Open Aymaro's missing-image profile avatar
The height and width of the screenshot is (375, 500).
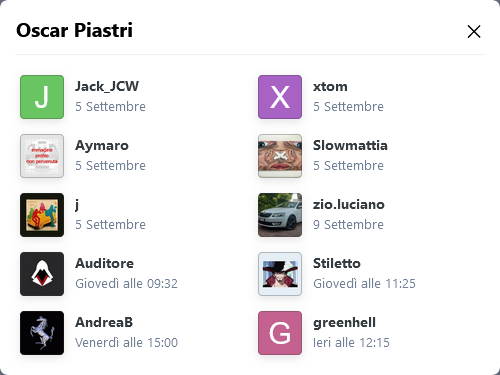[x=42, y=156]
